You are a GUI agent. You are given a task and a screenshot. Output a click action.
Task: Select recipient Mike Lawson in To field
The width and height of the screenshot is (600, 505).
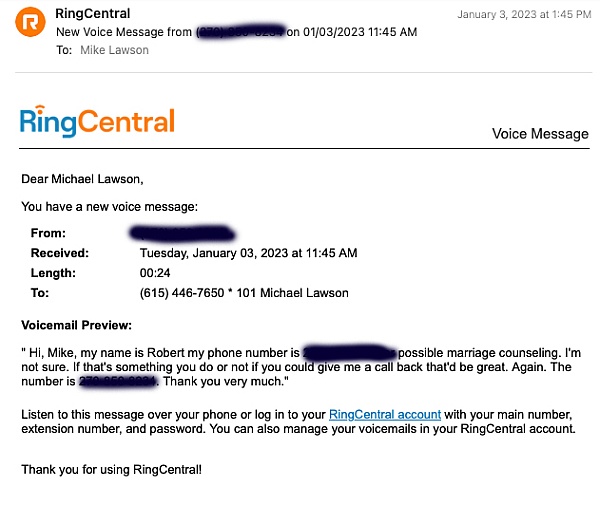pos(114,50)
